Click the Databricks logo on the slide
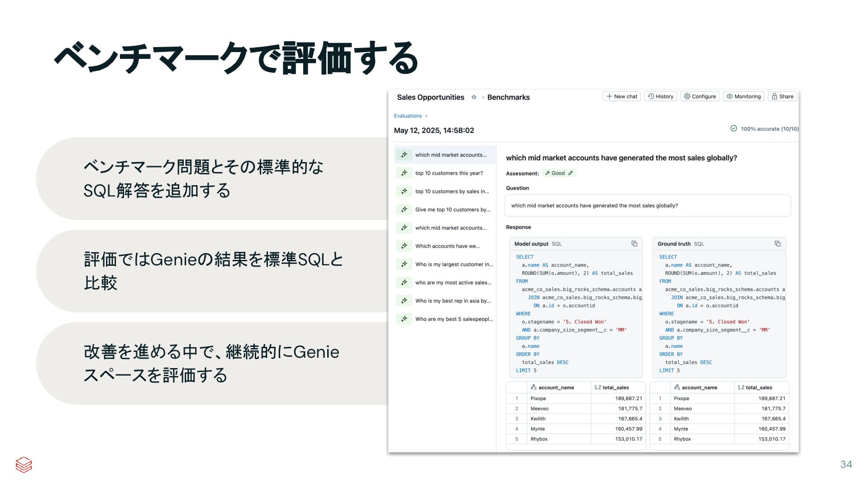Viewport: 868px width, 489px height. click(x=24, y=465)
